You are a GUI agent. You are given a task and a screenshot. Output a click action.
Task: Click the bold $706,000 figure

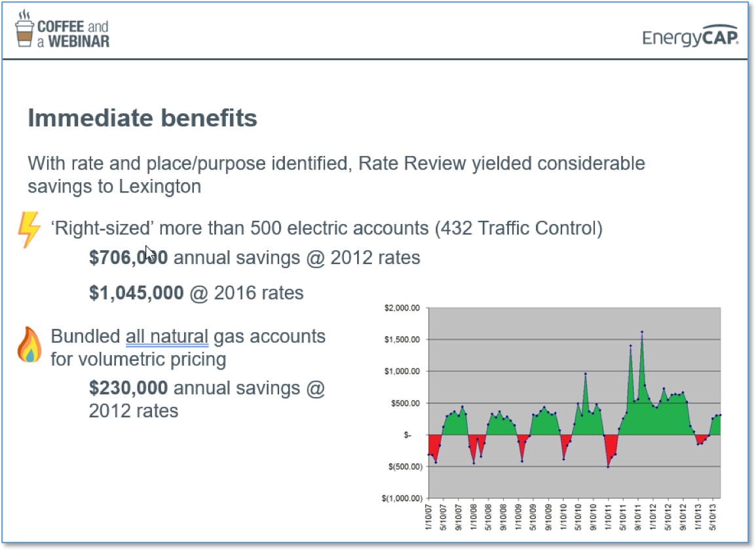point(128,258)
